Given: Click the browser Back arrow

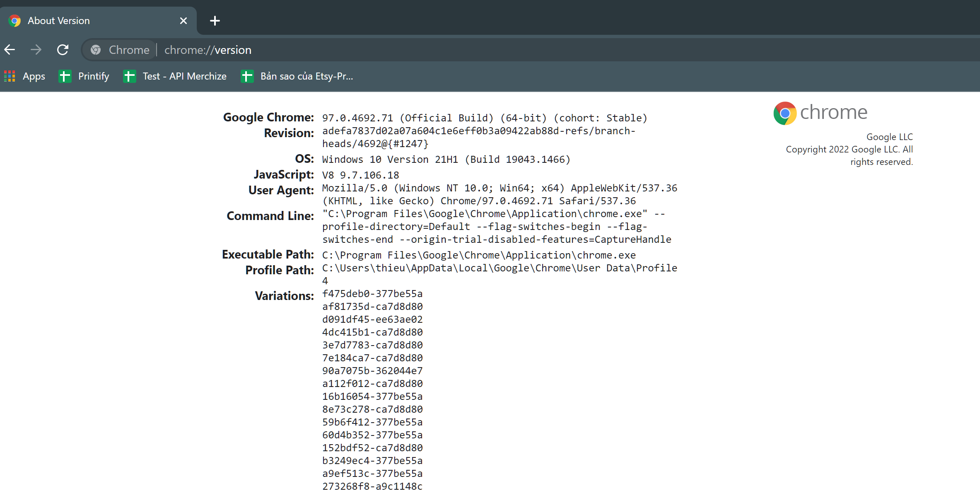Looking at the screenshot, I should (x=10, y=50).
